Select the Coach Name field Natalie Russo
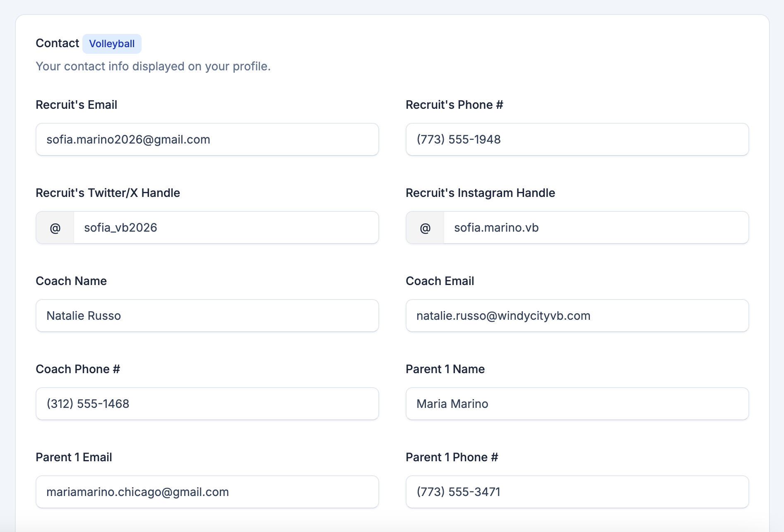Image resolution: width=784 pixels, height=532 pixels. pyautogui.click(x=207, y=316)
